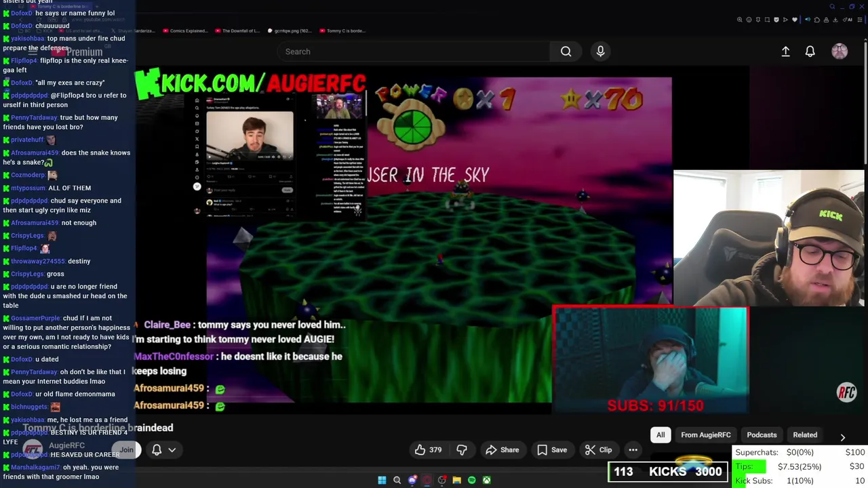The height and width of the screenshot is (488, 868).
Task: Open File Explorer from the taskbar
Action: coord(457,480)
